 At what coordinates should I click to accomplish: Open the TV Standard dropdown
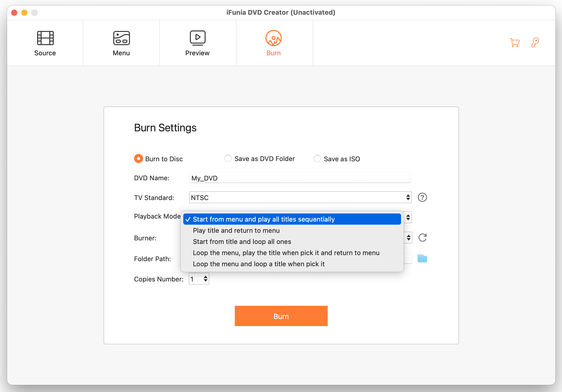coord(299,197)
